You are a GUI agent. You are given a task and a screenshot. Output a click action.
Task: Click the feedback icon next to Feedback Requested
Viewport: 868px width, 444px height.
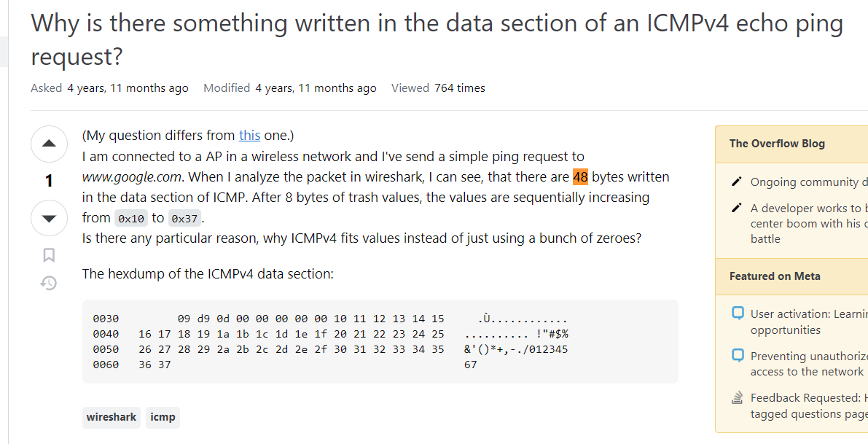(x=738, y=396)
